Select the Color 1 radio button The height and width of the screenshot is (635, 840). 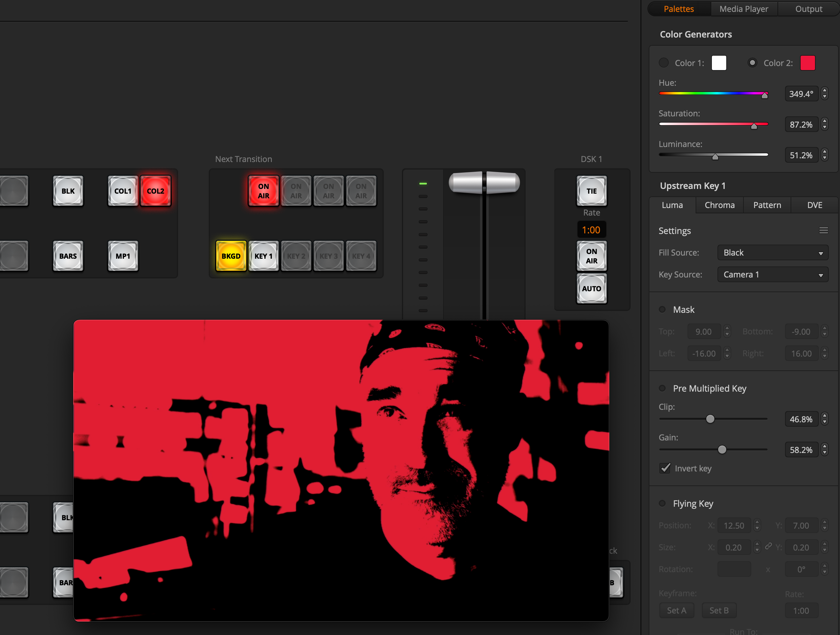point(663,63)
